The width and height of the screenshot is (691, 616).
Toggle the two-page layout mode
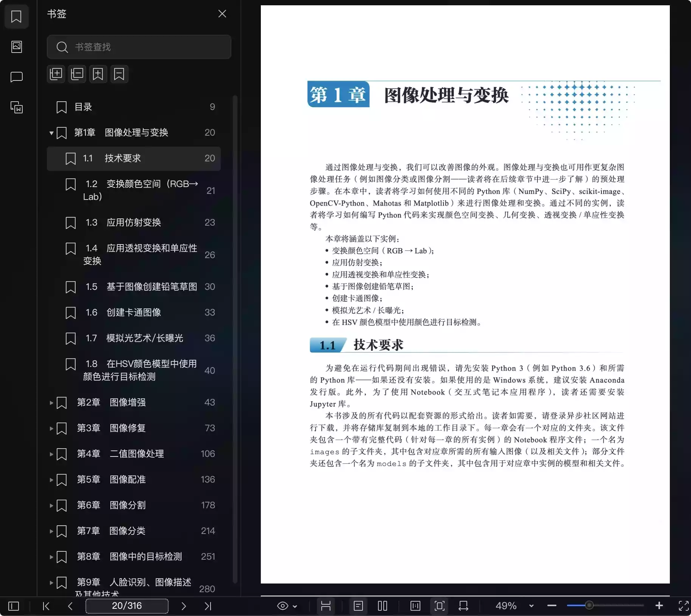pos(382,606)
